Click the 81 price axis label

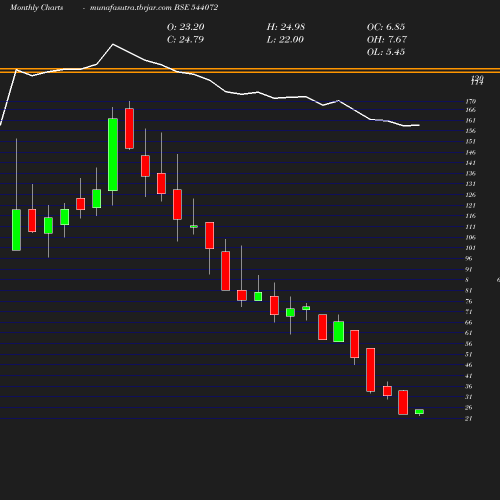[469, 290]
